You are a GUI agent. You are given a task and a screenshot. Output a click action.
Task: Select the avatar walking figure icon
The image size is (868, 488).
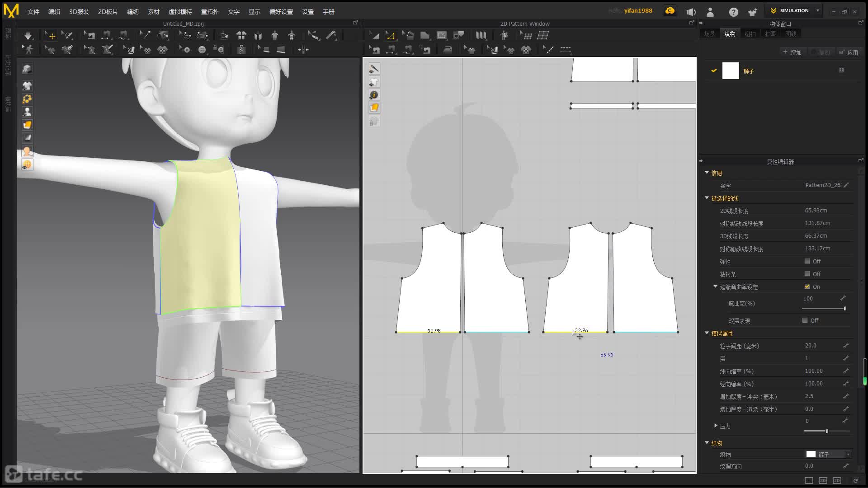[x=28, y=50]
